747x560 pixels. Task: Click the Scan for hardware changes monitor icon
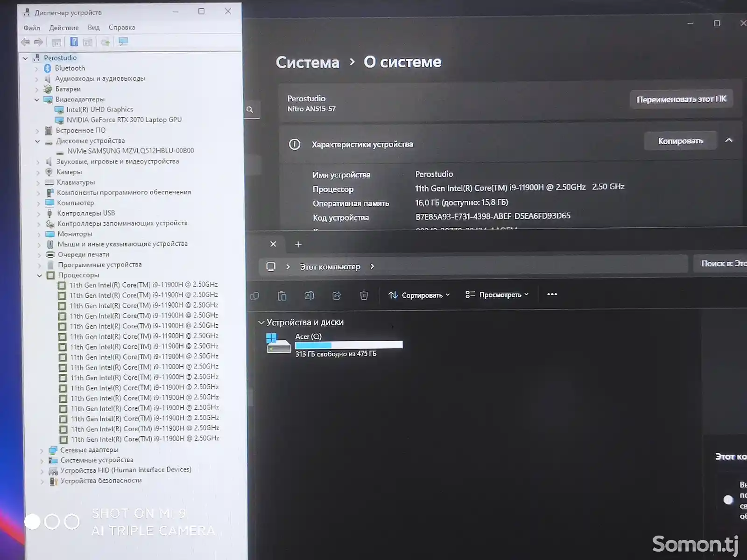123,42
